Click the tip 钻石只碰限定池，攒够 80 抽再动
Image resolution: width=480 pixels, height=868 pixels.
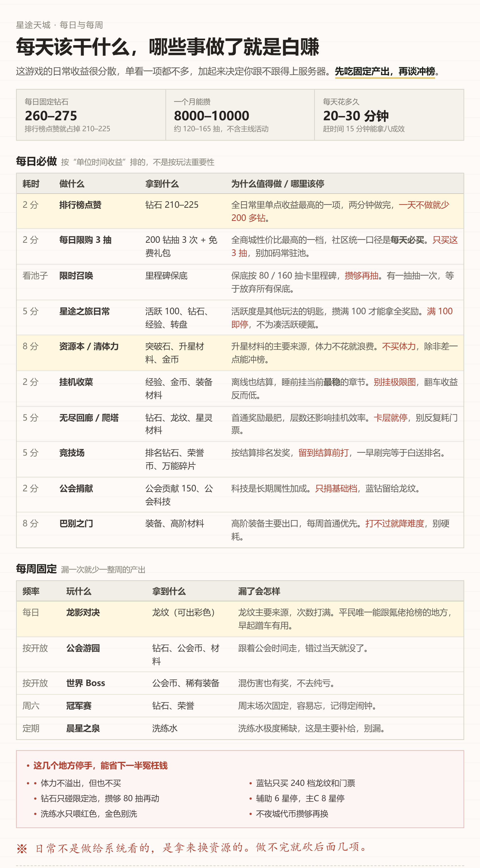pyautogui.click(x=100, y=799)
